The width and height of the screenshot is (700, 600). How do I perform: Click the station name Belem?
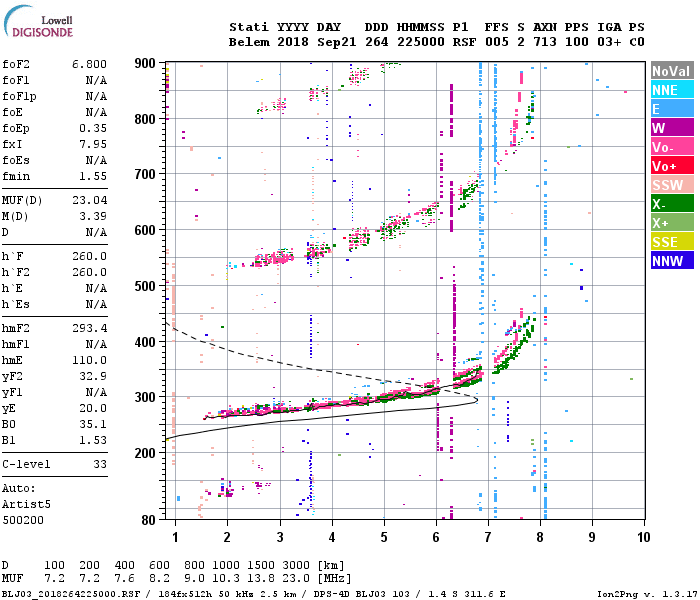tap(249, 42)
